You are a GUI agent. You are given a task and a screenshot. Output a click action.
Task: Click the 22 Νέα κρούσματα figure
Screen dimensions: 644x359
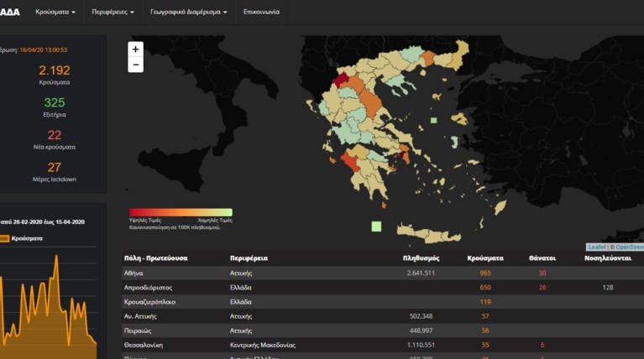coord(55,135)
